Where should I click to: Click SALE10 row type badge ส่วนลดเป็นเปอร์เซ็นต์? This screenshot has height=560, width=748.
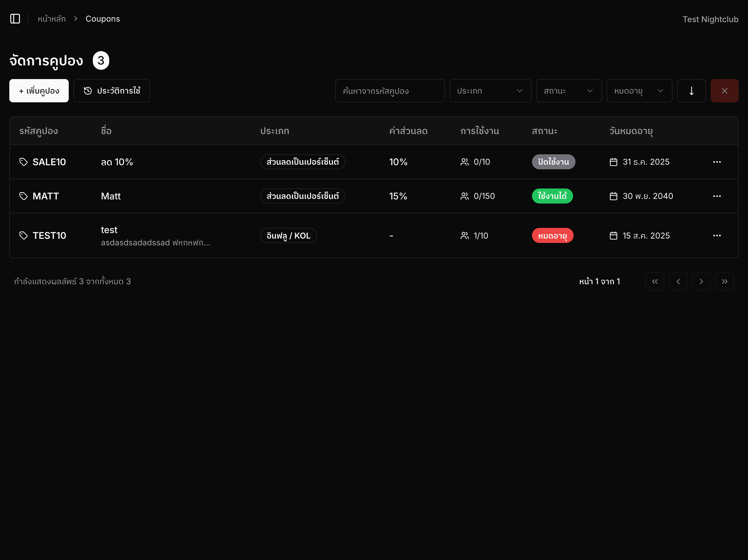(303, 162)
